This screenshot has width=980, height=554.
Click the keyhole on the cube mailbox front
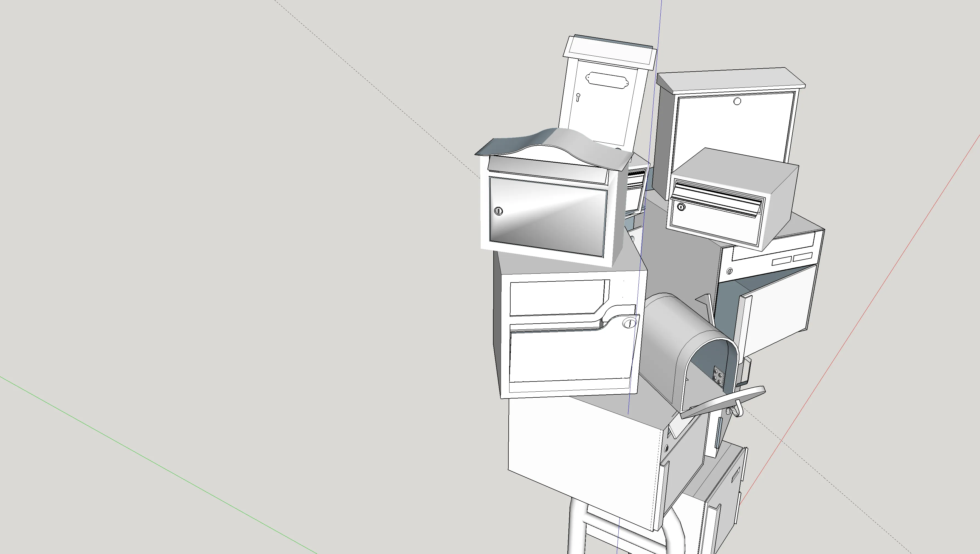(681, 207)
